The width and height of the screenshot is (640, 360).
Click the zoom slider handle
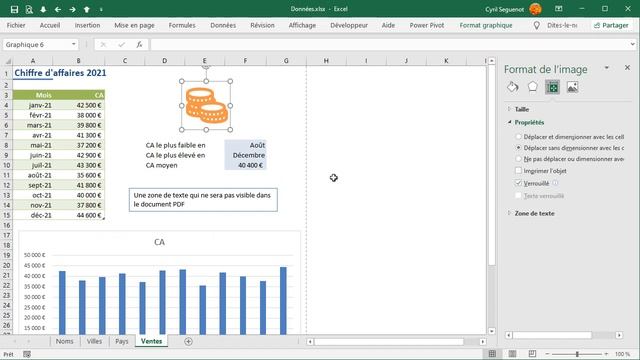(x=577, y=354)
